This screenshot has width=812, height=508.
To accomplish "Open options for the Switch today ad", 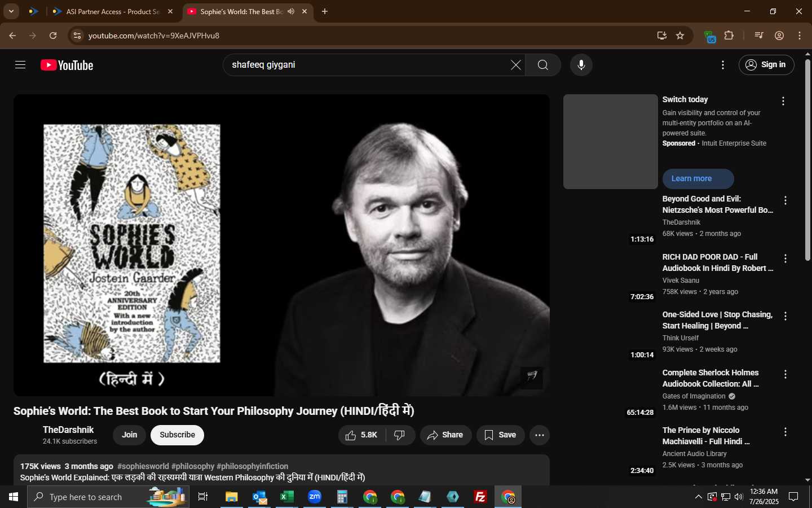I will pos(783,101).
